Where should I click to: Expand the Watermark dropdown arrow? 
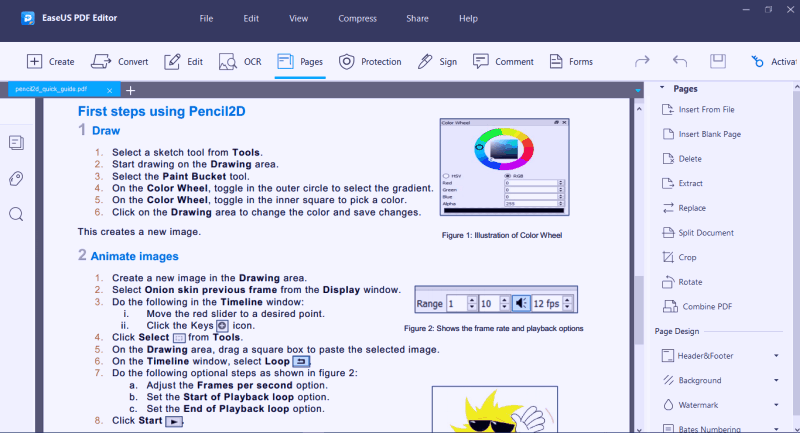tap(776, 405)
